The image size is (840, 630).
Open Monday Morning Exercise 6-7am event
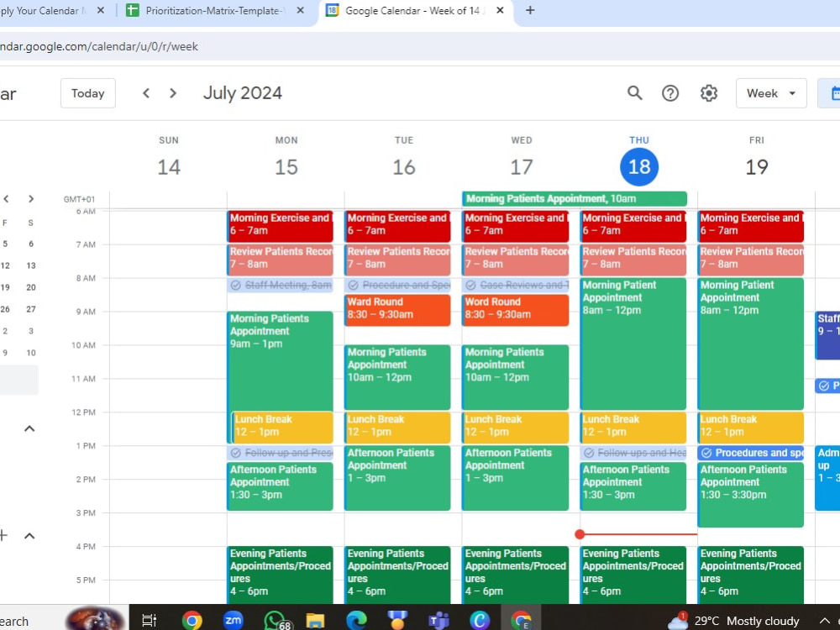(281, 225)
